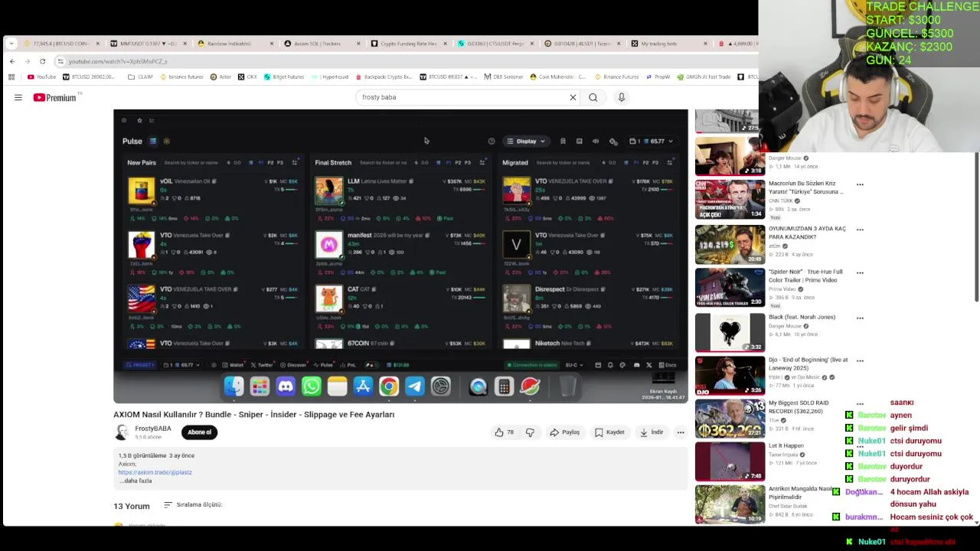Open the YouTube bookmark in bookmarks bar
The image size is (980, 551).
pos(41,77)
